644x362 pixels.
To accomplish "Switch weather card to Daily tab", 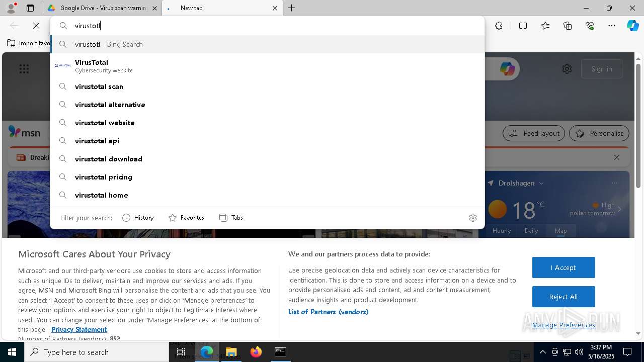I will click(531, 231).
